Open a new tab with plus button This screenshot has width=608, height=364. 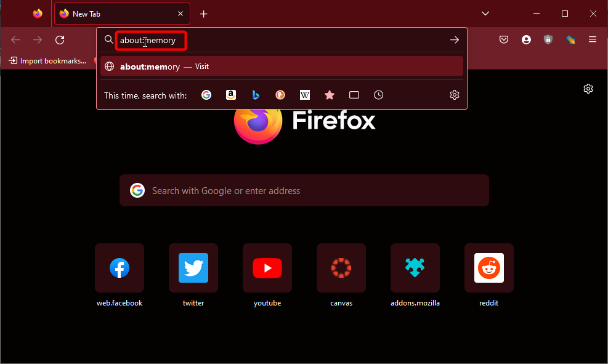click(203, 14)
